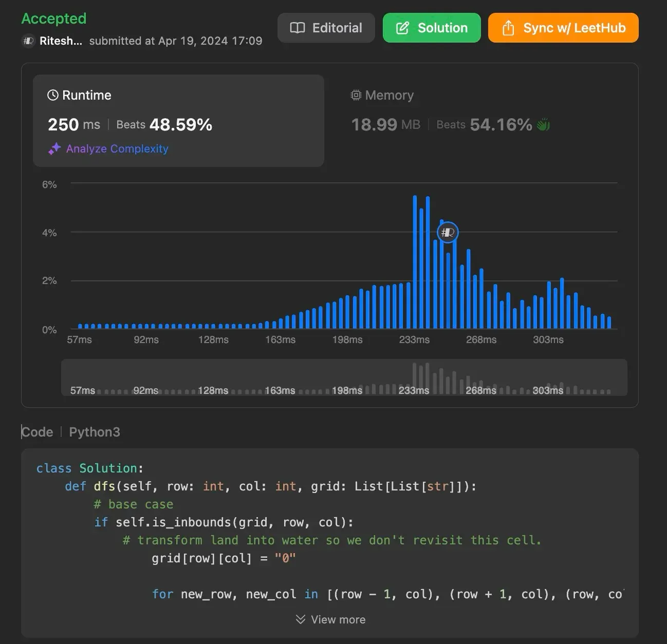Click the range slider strip at 233ms
Viewport: 667px width, 644px height.
[414, 379]
